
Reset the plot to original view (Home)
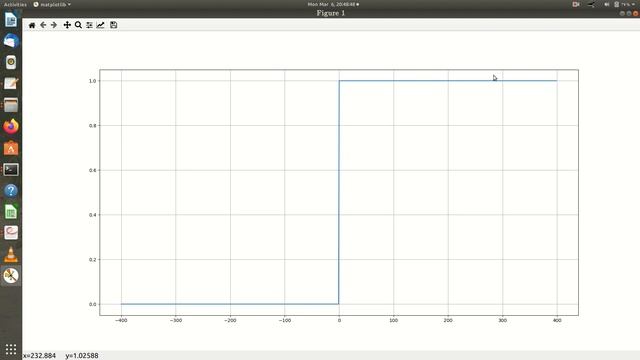[32, 25]
